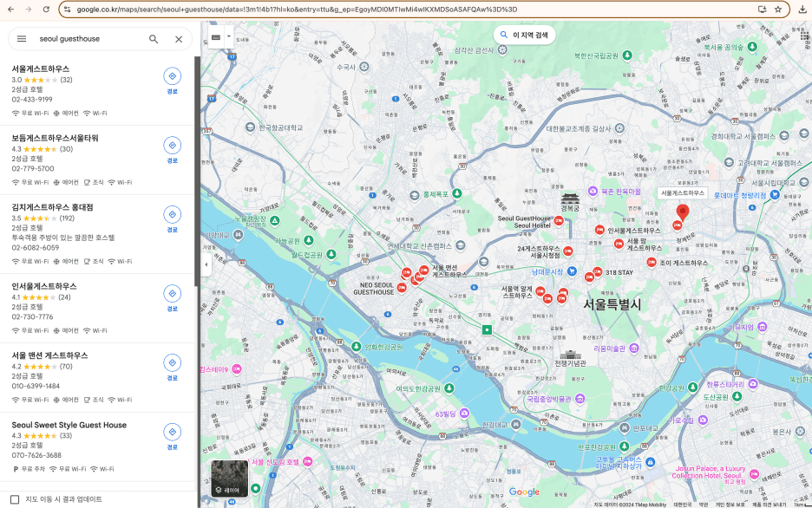The image size is (812, 508).
Task: Click the 서울 맘 게스트하우스 map pin
Action: point(619,244)
